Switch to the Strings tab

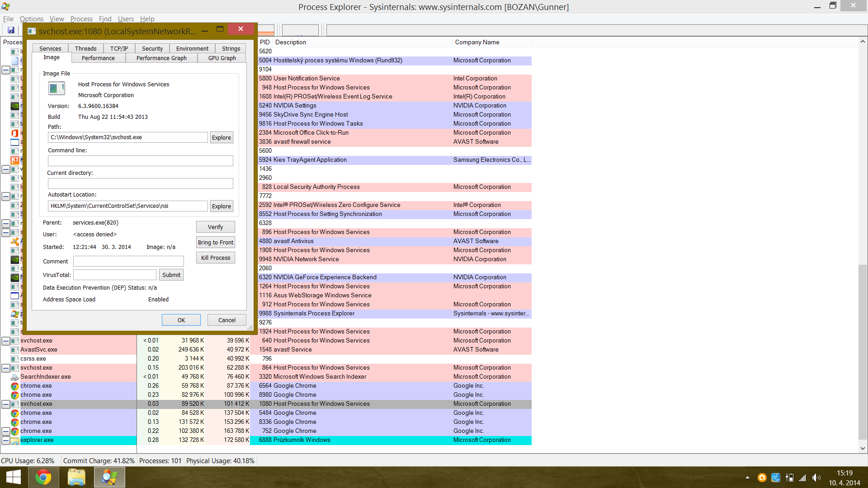point(231,48)
